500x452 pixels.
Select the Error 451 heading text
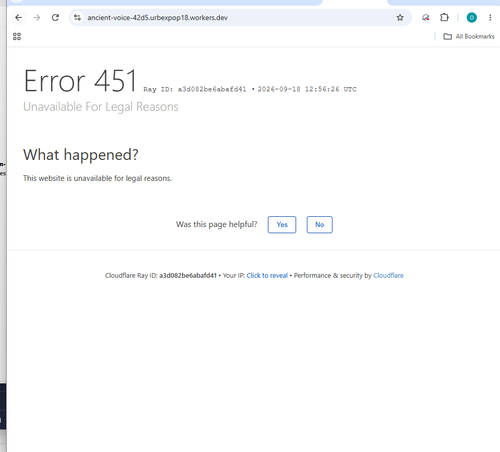click(80, 81)
